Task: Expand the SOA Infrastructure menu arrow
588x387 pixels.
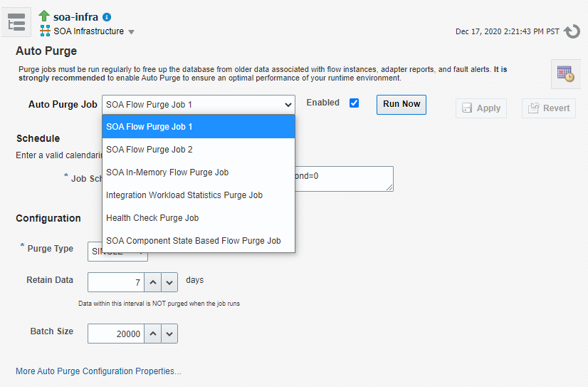Action: click(x=131, y=32)
